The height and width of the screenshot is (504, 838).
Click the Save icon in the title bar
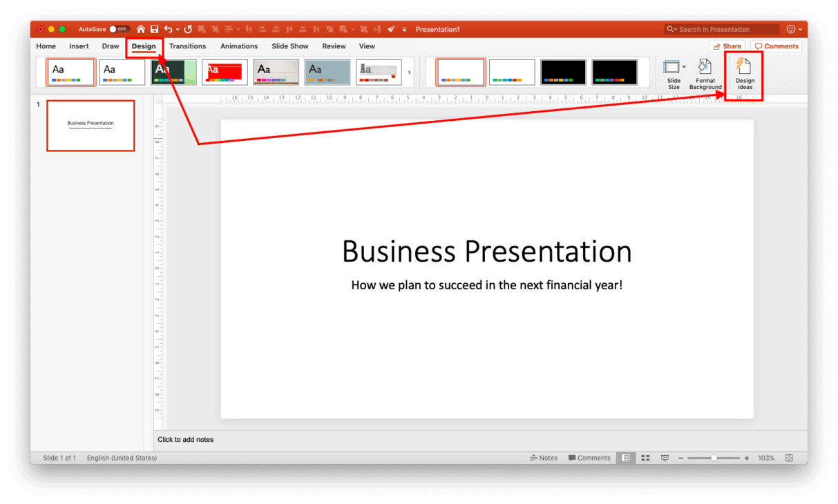(x=153, y=29)
